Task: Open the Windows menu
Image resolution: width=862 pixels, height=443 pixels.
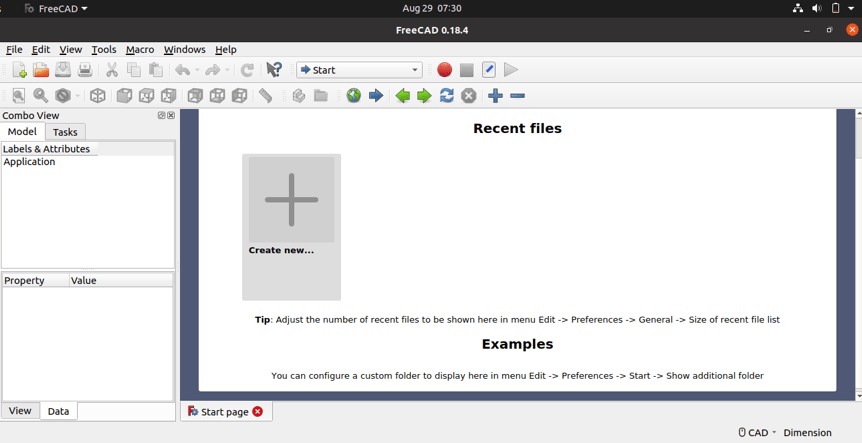Action: pos(185,49)
